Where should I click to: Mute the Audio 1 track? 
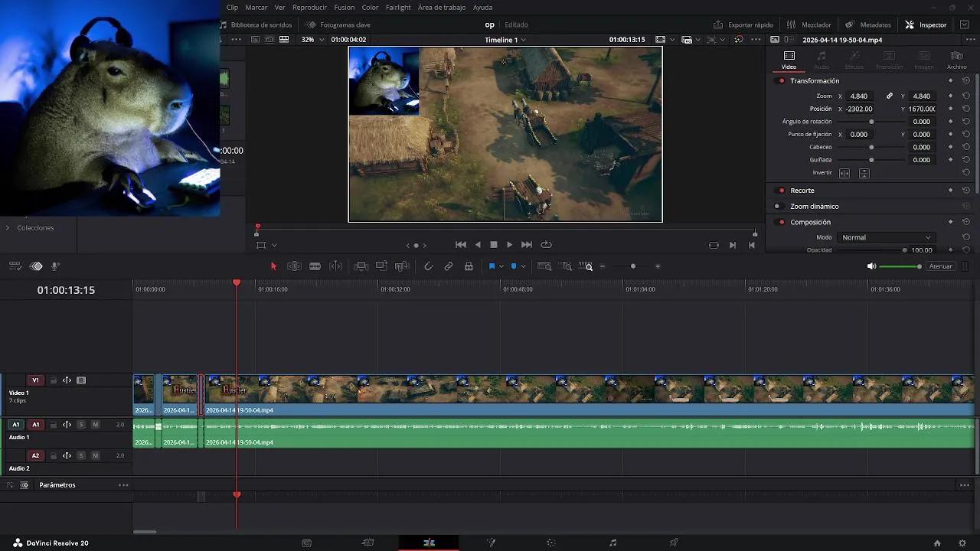pyautogui.click(x=95, y=425)
